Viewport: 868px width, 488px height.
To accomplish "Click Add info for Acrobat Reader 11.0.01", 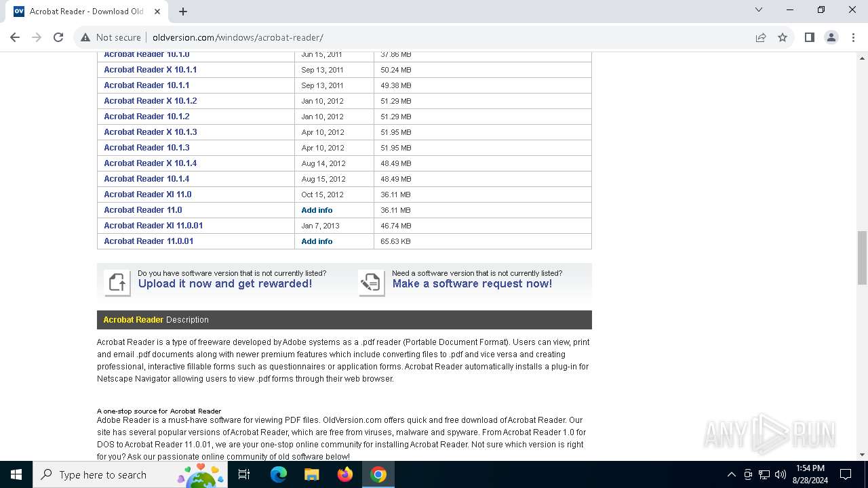I will coord(317,241).
